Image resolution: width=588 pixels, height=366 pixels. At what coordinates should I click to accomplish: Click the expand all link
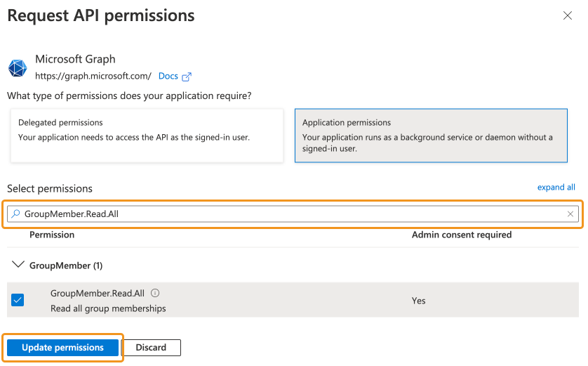[556, 188]
